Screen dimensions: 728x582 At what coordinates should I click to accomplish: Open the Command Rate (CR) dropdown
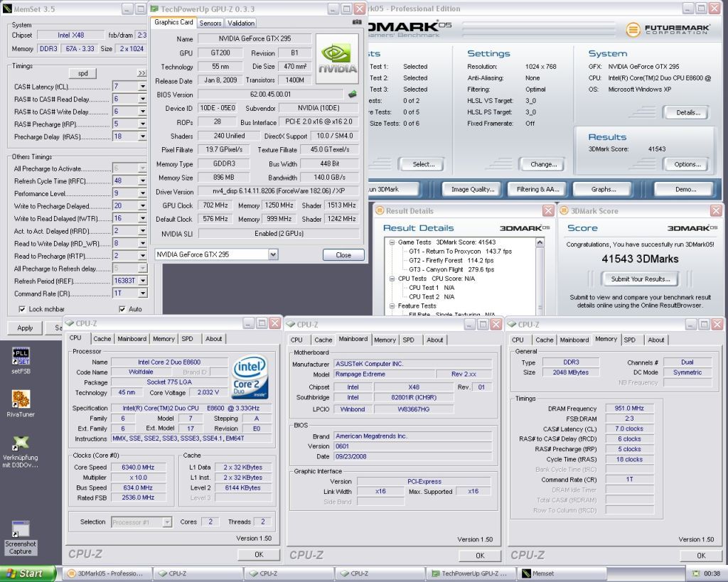click(x=143, y=293)
